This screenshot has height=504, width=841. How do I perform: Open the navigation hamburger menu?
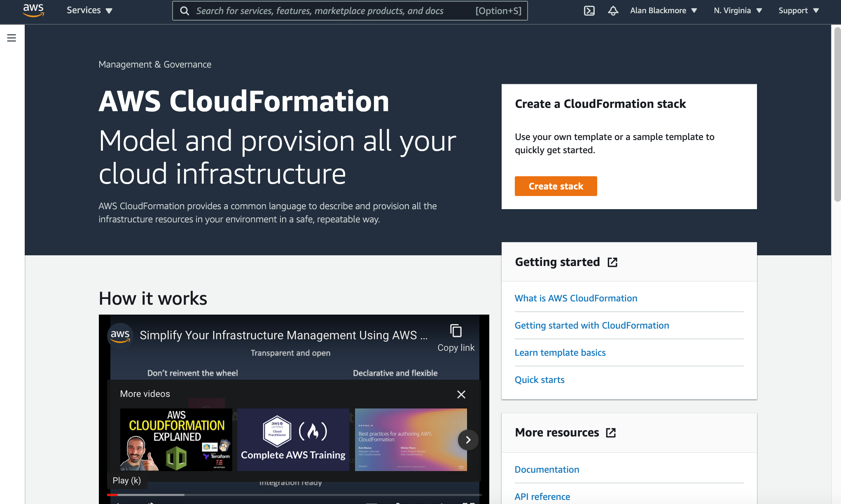click(x=11, y=37)
